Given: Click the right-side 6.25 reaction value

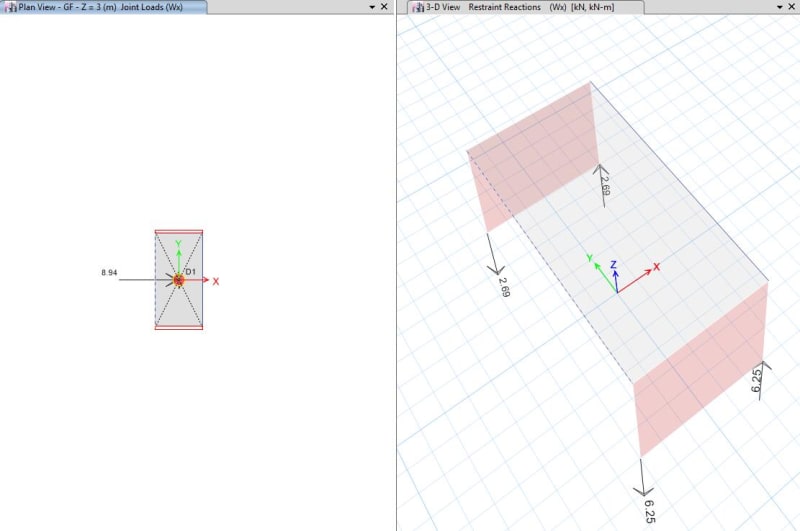Looking at the screenshot, I should tap(756, 381).
